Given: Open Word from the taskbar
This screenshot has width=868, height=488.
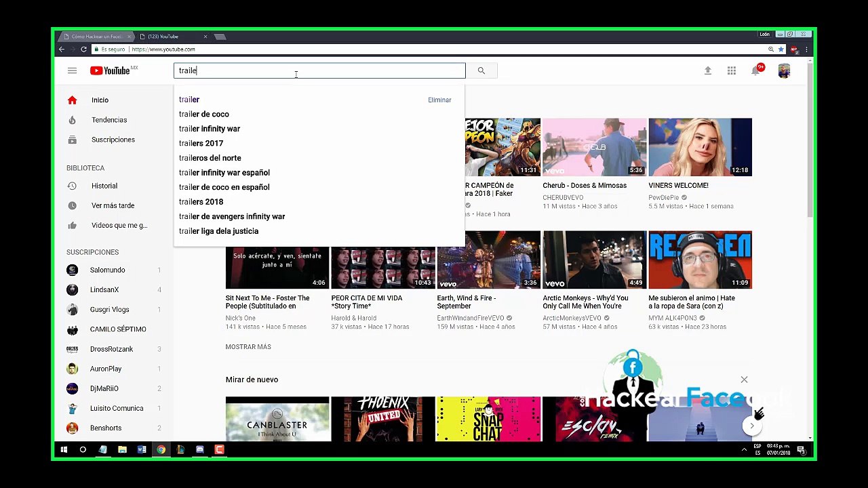Looking at the screenshot, I should (x=142, y=449).
